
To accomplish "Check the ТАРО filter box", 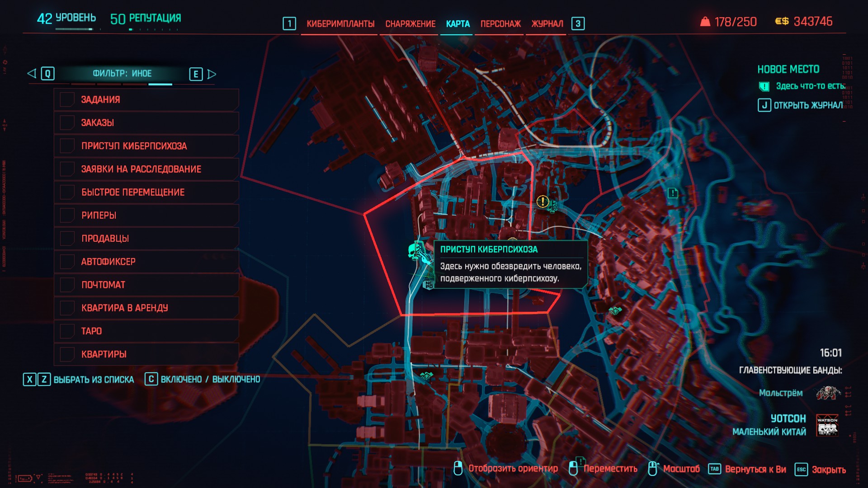I will coord(67,331).
